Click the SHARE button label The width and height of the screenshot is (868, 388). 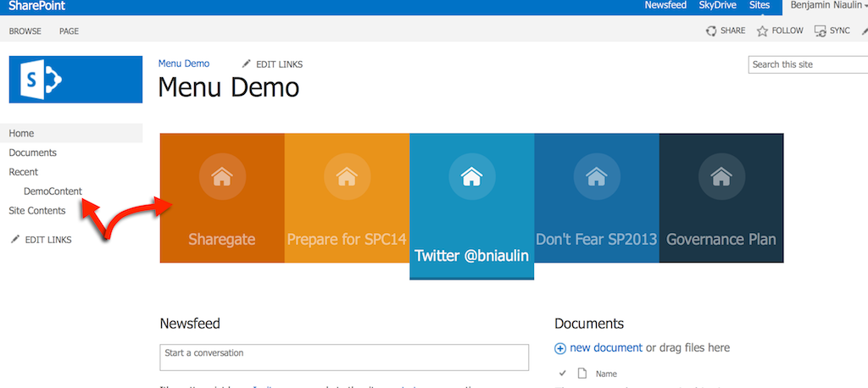pyautogui.click(x=733, y=31)
